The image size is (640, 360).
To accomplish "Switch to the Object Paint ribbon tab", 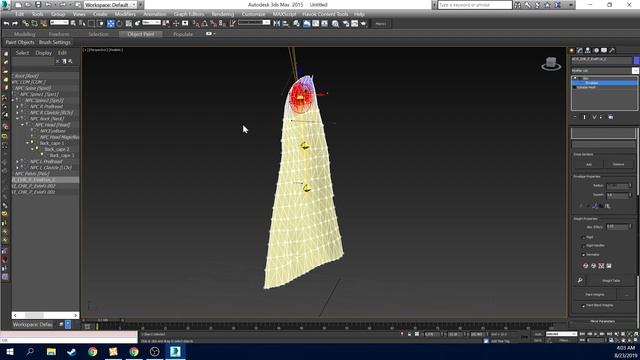I will 141,34.
